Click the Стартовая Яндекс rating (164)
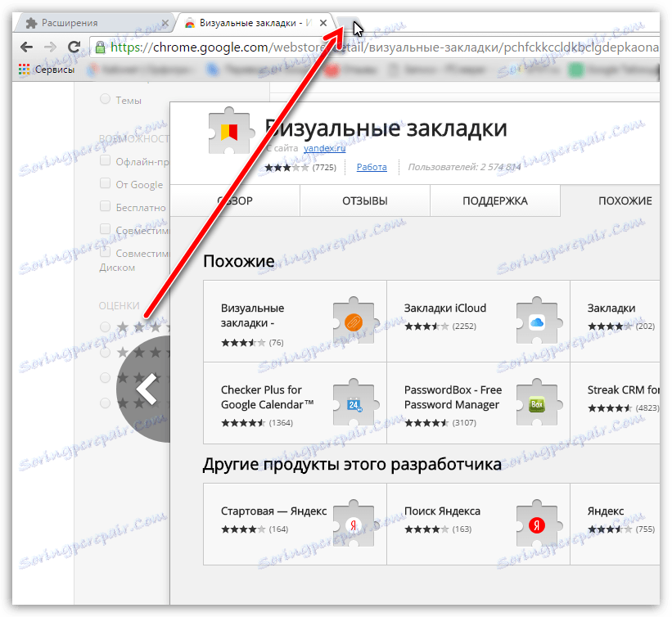This screenshot has width=672, height=617. (x=255, y=529)
